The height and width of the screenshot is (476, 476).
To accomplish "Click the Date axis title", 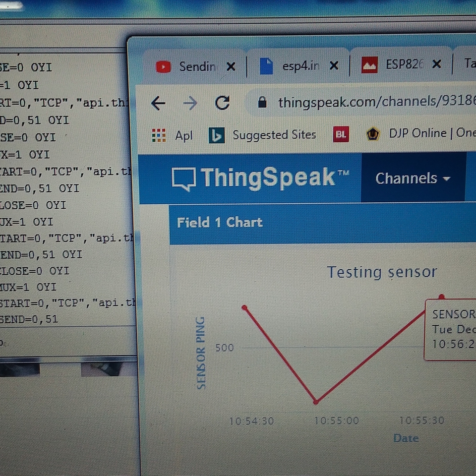I will click(406, 438).
